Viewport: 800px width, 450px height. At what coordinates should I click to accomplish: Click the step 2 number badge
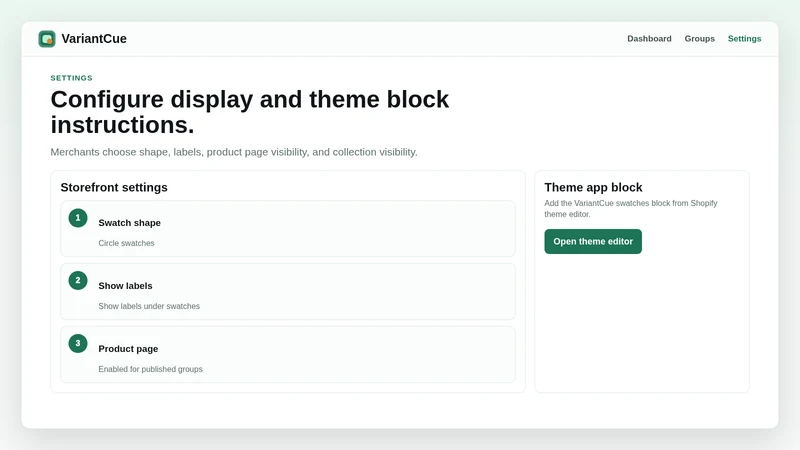click(78, 281)
